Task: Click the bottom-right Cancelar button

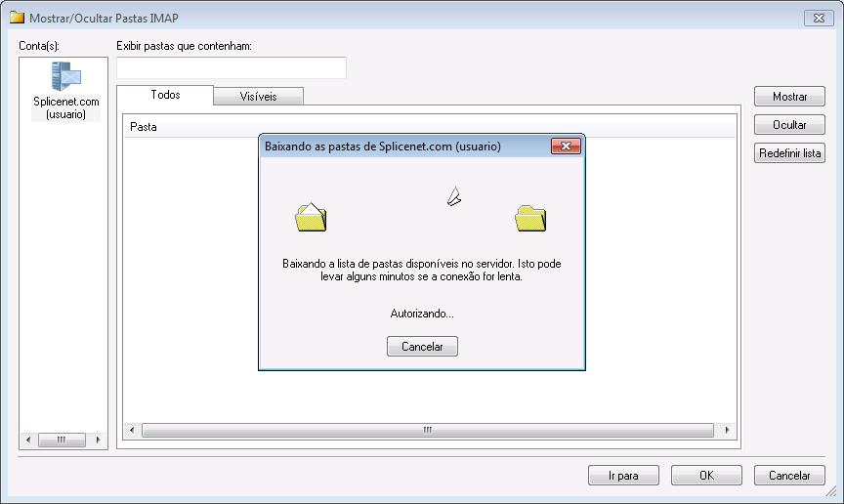Action: [x=789, y=476]
